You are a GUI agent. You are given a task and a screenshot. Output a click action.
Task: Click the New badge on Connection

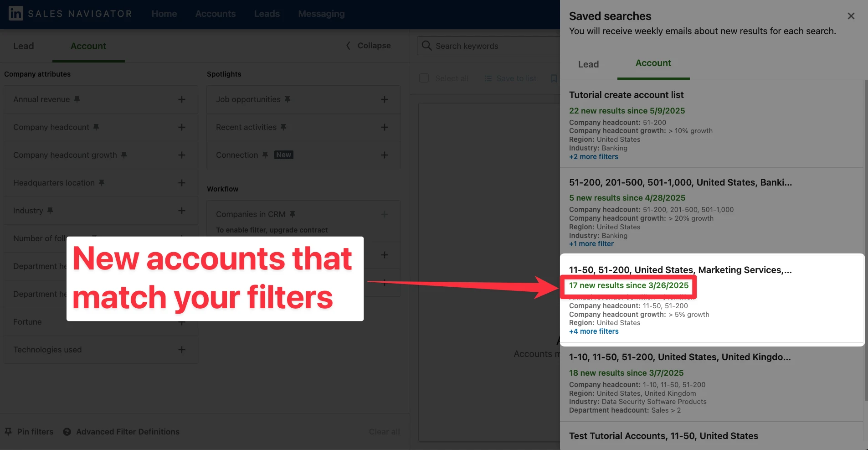(x=283, y=155)
